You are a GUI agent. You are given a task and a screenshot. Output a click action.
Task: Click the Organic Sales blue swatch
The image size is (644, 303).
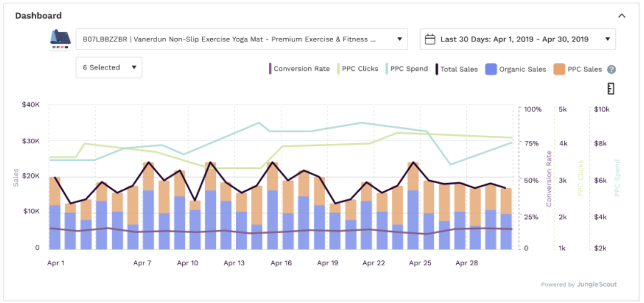tap(491, 69)
